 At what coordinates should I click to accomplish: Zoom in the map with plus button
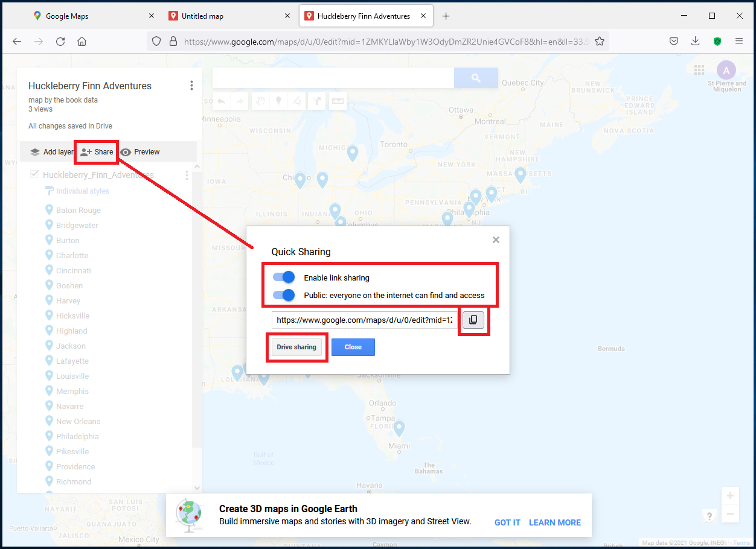(x=731, y=496)
